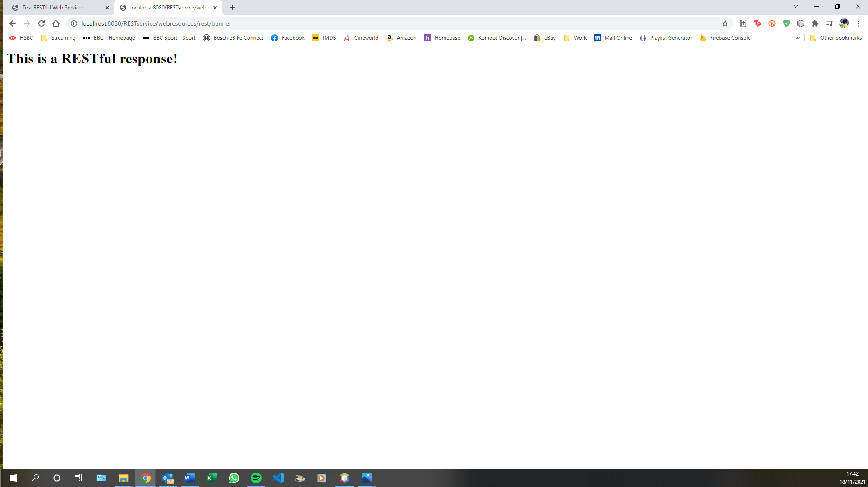
Task: Open File Explorer from the taskbar
Action: tap(123, 478)
